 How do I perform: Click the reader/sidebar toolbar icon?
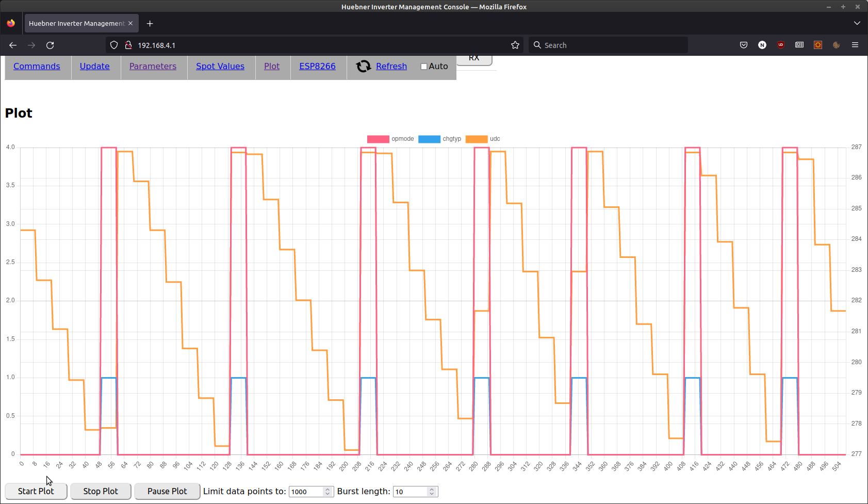coord(799,45)
